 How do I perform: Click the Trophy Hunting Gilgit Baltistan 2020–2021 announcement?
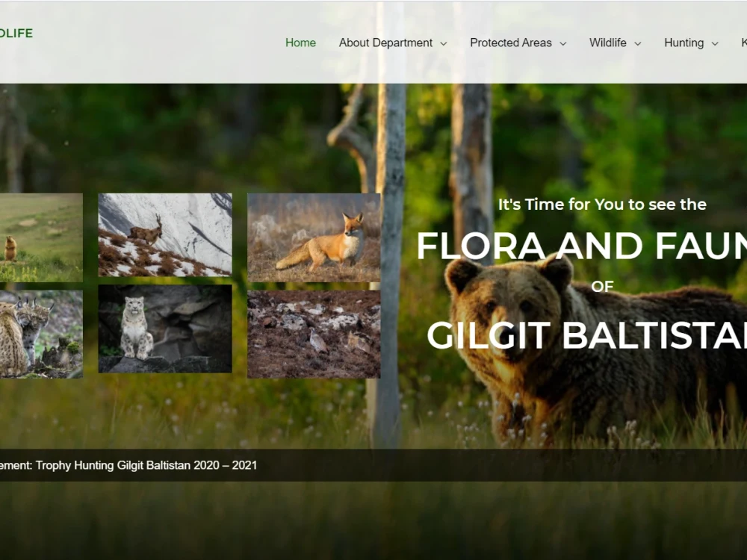[x=128, y=465]
